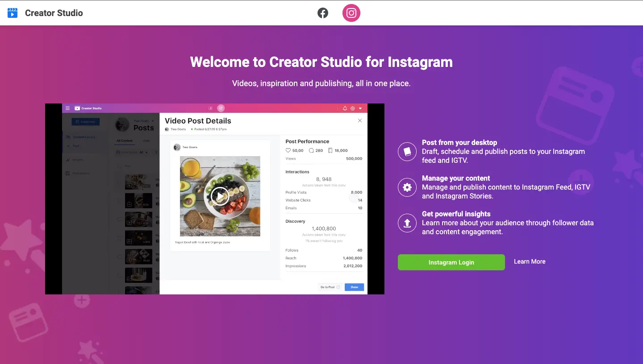Click the caret dropdown beside the settings gear
Viewport: 643px width, 364px height.
pos(360,108)
